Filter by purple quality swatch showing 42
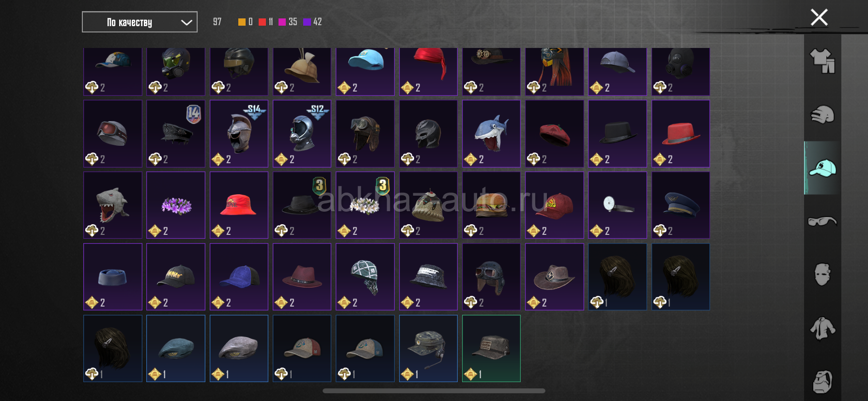868x401 pixels. 307,22
